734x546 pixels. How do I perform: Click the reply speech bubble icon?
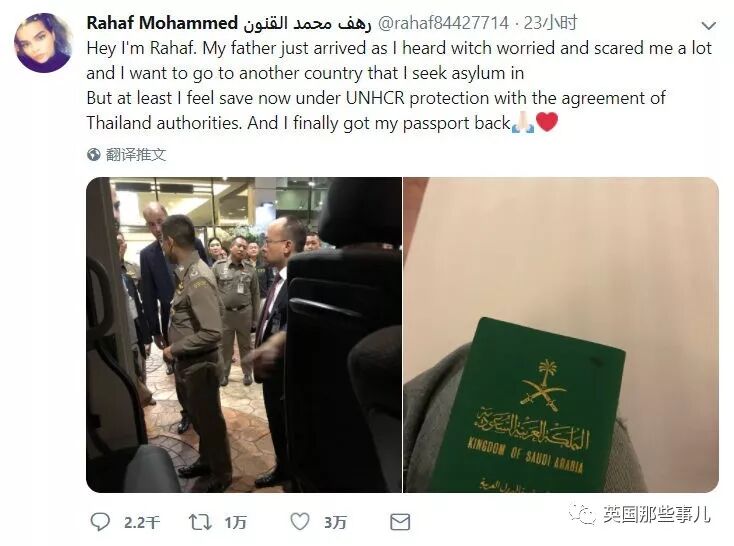tap(100, 522)
